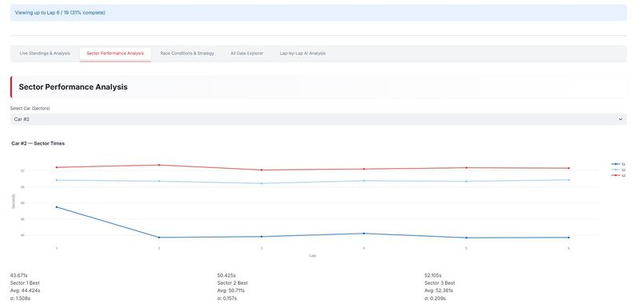Screen dimensions: 644x304
Task: Click the 'Lap' x-axis title
Action: [x=312, y=255]
